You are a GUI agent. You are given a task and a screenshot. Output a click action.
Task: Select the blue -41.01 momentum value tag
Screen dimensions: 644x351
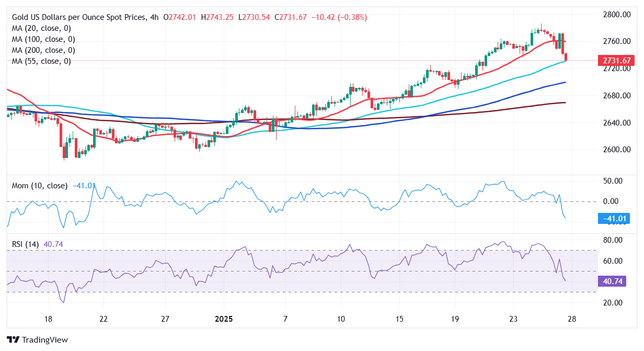613,219
